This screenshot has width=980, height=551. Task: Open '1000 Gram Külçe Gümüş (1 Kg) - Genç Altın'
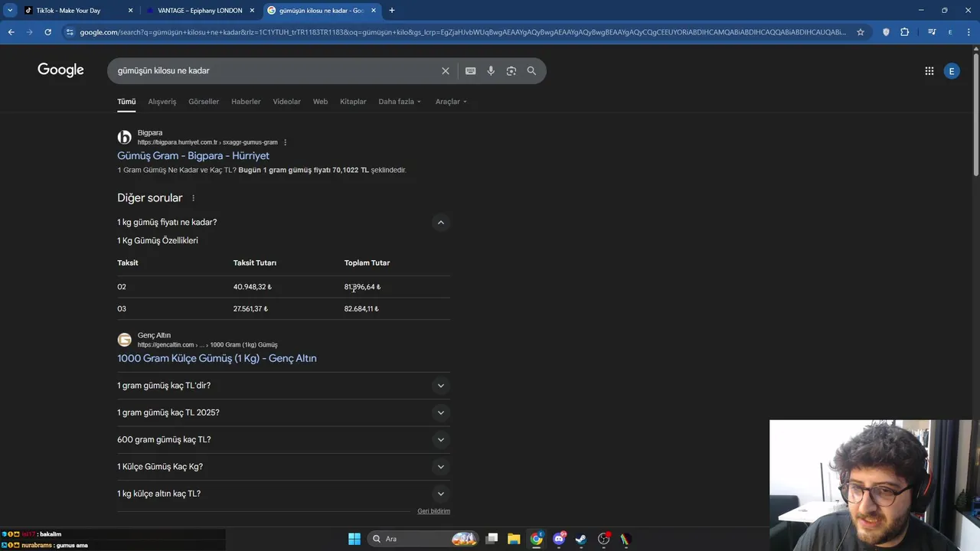217,358
